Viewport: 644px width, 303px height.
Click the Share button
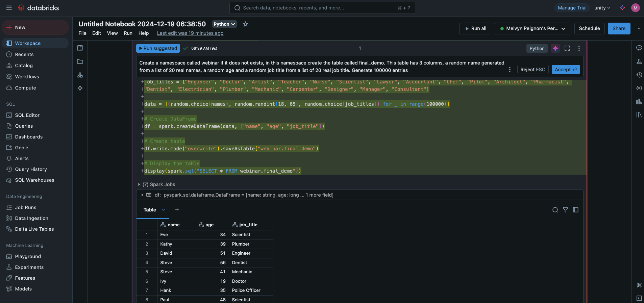pyautogui.click(x=619, y=28)
